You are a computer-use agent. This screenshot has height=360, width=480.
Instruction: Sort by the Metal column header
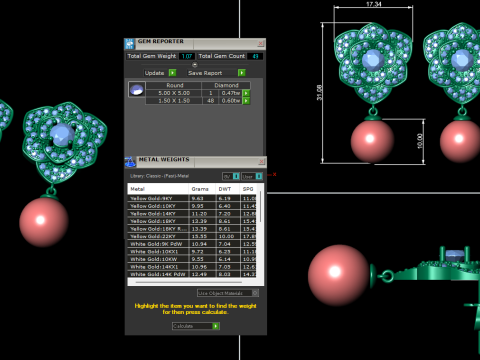pyautogui.click(x=158, y=189)
